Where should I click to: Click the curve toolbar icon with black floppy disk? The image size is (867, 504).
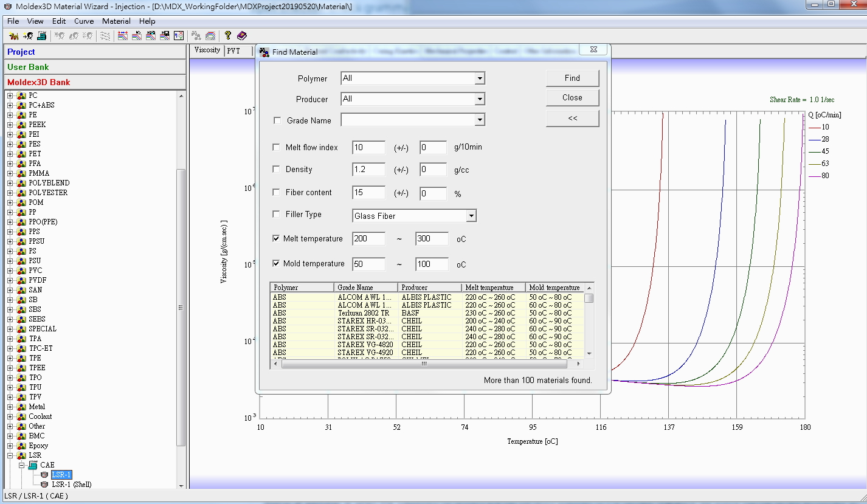coord(165,36)
